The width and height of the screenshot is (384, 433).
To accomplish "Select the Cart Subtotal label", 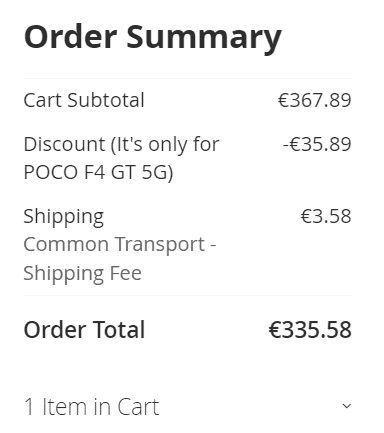I will (84, 100).
